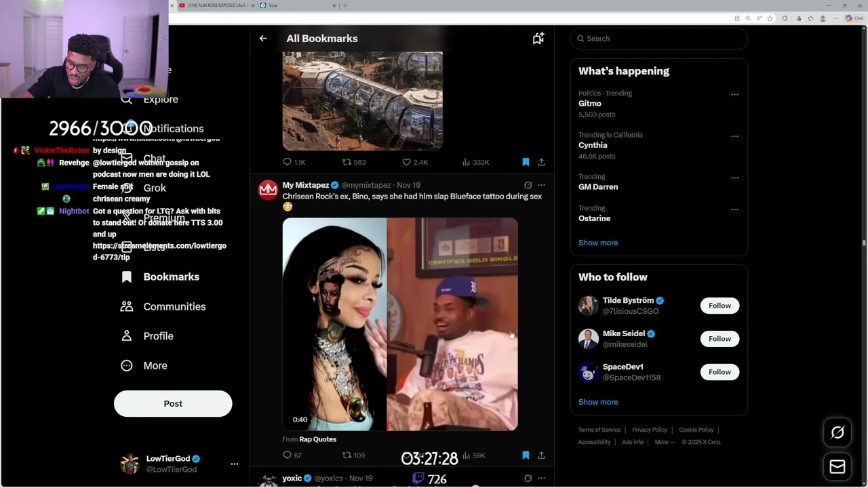Click the page vertical scrollbar

pyautogui.click(x=864, y=242)
